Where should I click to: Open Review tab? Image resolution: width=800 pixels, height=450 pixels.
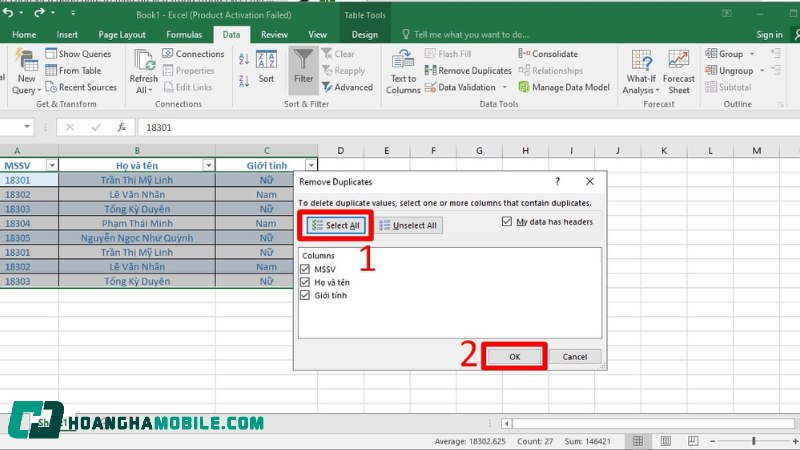(x=274, y=34)
